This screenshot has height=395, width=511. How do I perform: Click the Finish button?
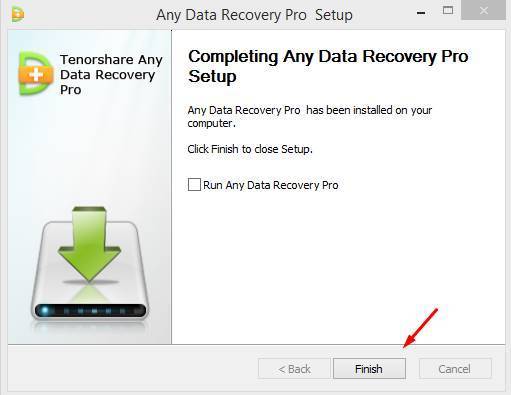[x=369, y=368]
